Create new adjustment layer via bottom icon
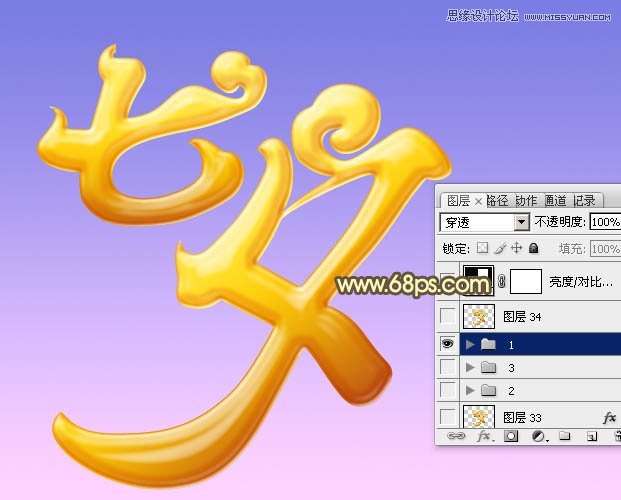Viewport: 621px width, 500px height. pyautogui.click(x=537, y=437)
